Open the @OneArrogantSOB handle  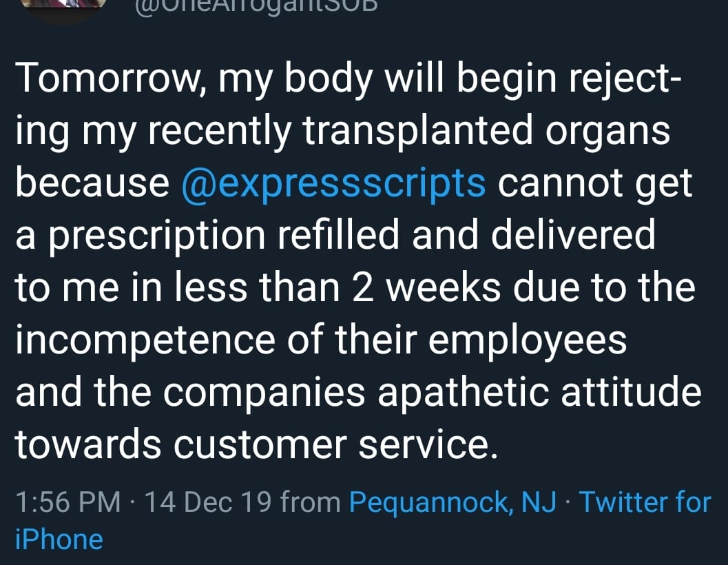pos(256,6)
